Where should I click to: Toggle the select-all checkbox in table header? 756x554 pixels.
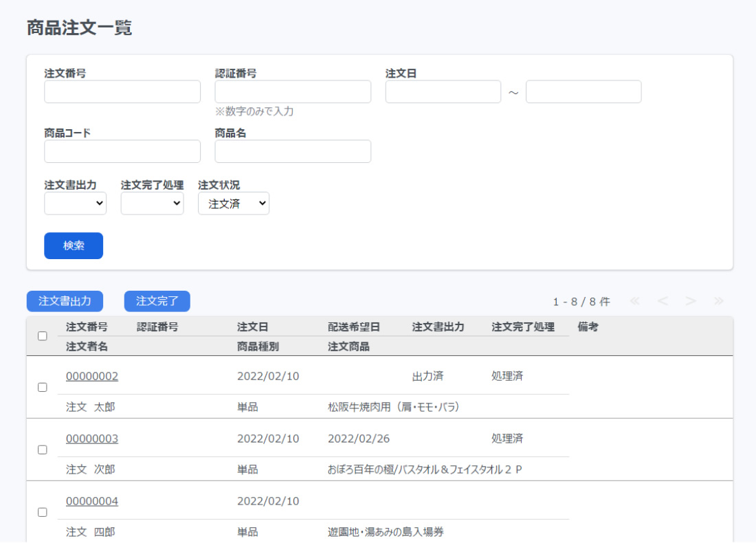pyautogui.click(x=43, y=336)
